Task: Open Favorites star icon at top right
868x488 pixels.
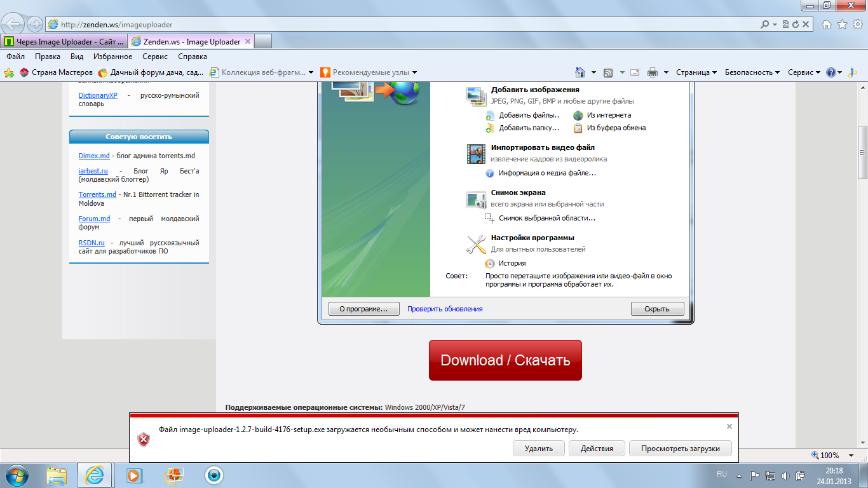Action: (x=842, y=24)
